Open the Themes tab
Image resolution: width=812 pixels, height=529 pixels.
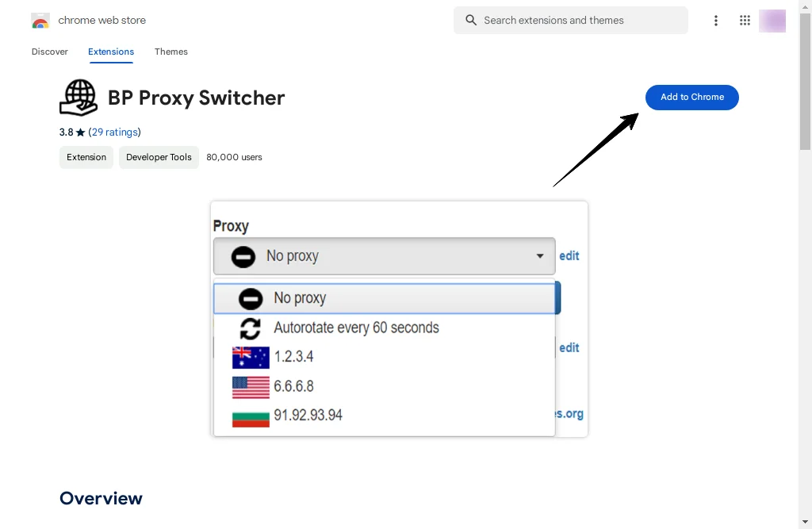click(171, 52)
